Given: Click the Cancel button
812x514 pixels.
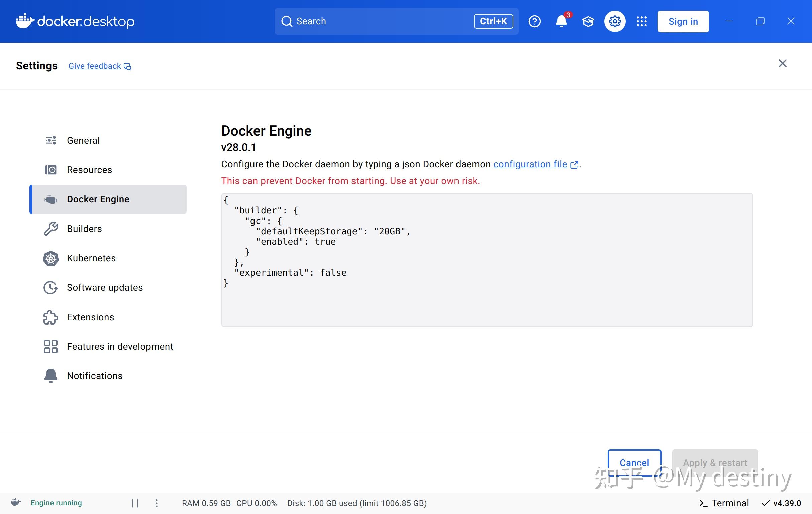Looking at the screenshot, I should pos(634,463).
